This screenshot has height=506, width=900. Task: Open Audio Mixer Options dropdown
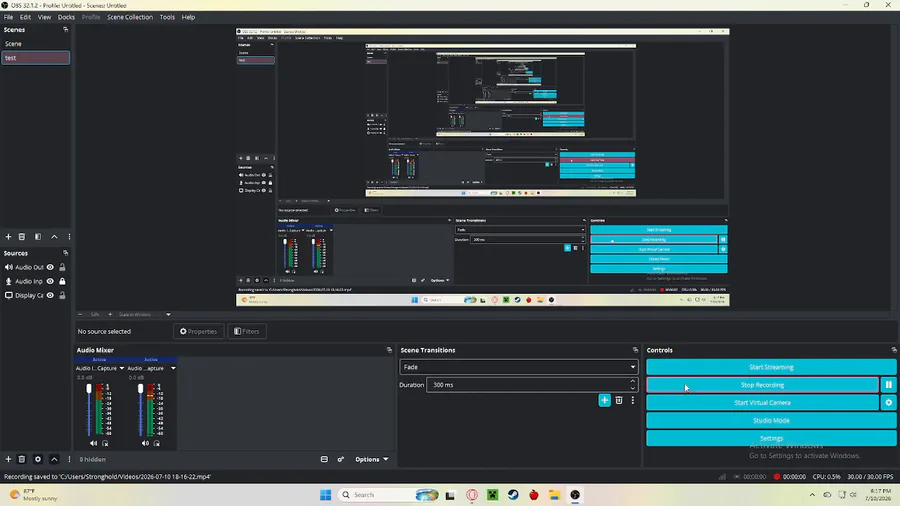tap(371, 459)
